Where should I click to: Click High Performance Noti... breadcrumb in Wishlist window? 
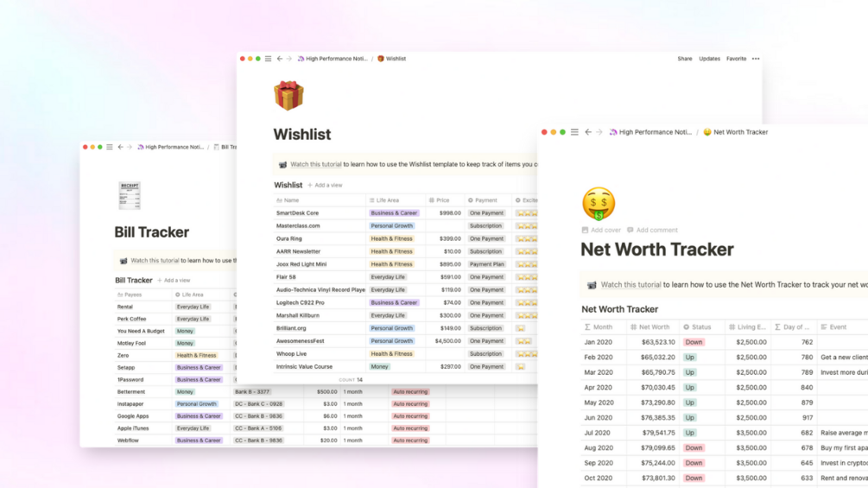(333, 59)
